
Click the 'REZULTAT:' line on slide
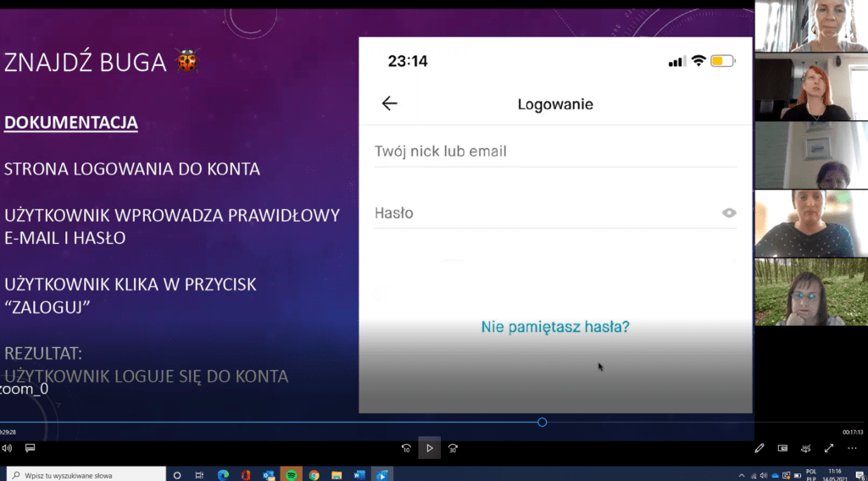point(43,353)
